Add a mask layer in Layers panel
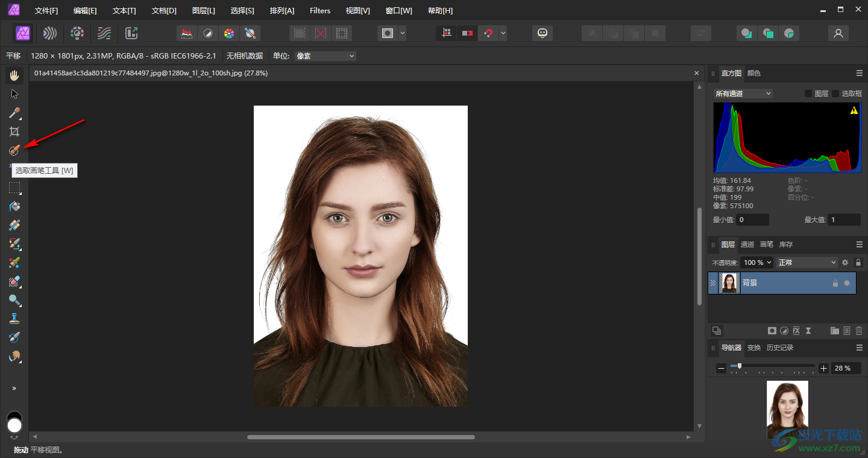Viewport: 868px width, 458px height. 772,331
